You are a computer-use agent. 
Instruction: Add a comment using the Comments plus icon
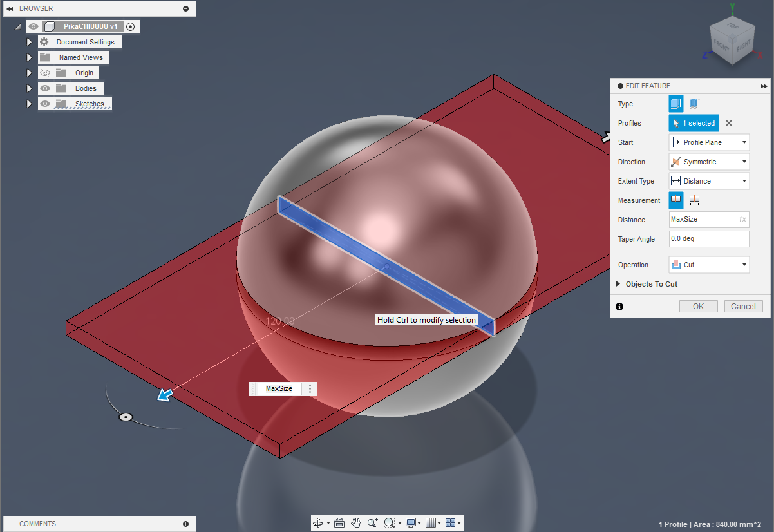[186, 524]
